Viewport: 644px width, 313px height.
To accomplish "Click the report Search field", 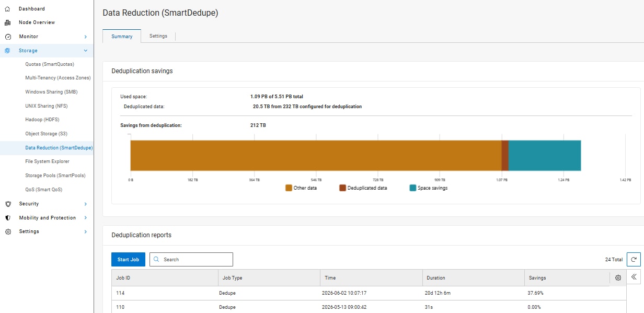I will point(191,259).
